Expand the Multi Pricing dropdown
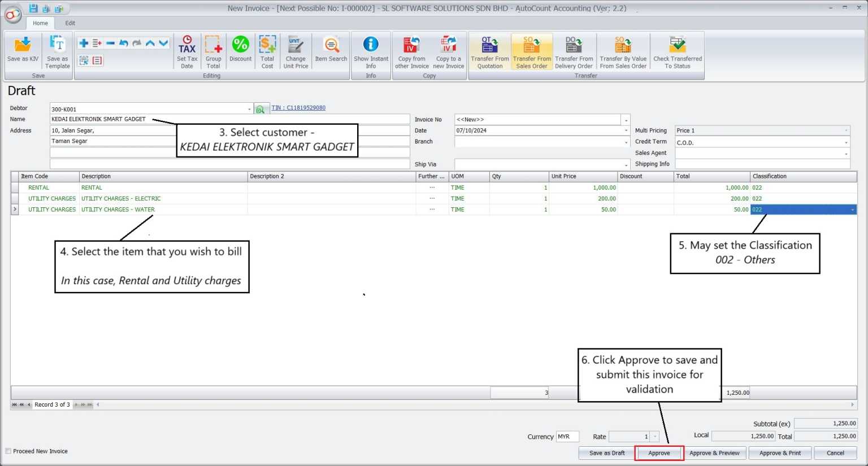868x466 pixels. pos(846,130)
